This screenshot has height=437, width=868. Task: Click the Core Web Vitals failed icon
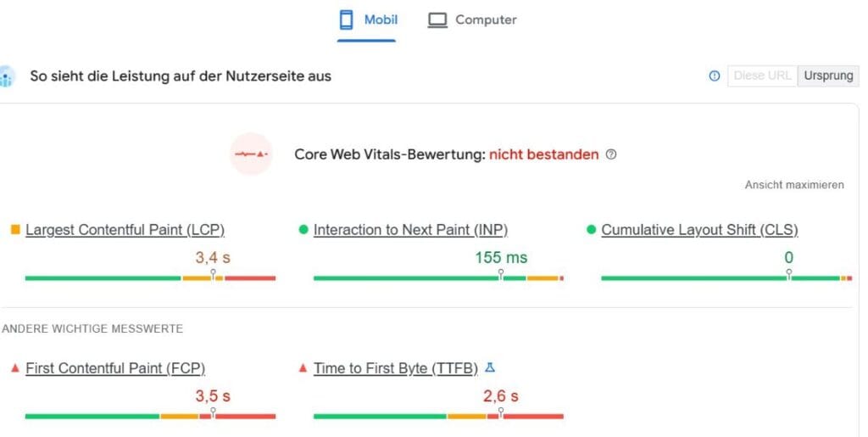(x=251, y=154)
